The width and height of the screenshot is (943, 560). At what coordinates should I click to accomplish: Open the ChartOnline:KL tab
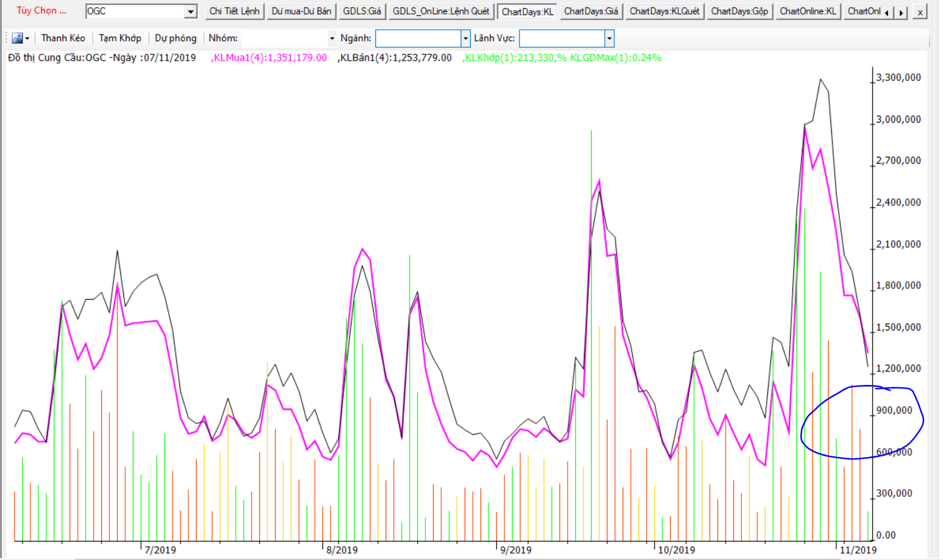point(808,11)
